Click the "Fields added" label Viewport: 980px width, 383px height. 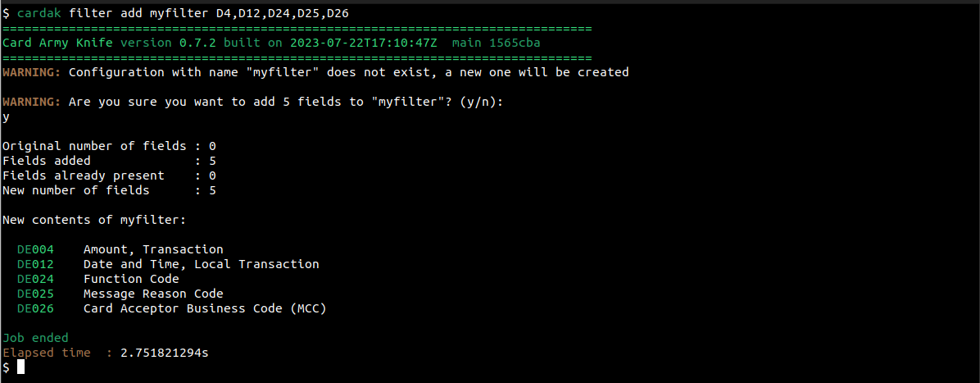pos(47,161)
